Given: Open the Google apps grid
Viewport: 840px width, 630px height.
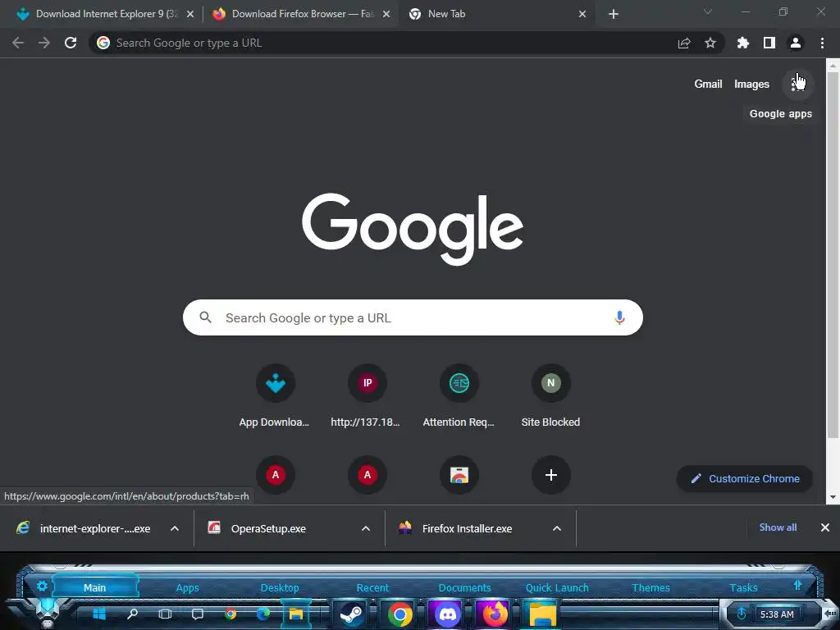Looking at the screenshot, I should coord(797,84).
